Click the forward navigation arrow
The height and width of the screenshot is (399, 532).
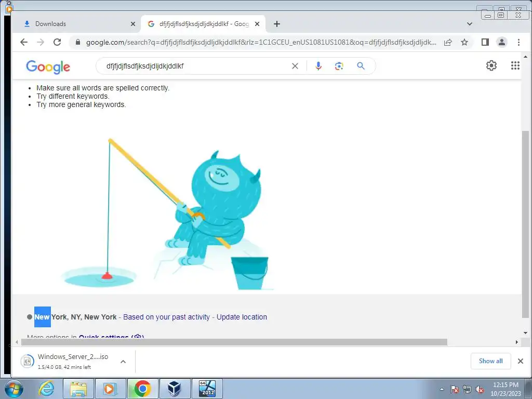click(x=41, y=42)
